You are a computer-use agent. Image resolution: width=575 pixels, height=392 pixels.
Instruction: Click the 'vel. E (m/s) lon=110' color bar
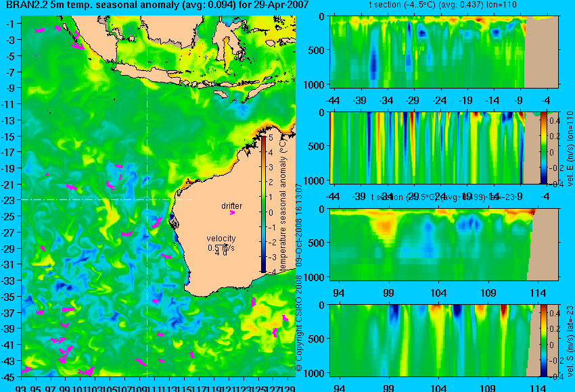pos(543,147)
